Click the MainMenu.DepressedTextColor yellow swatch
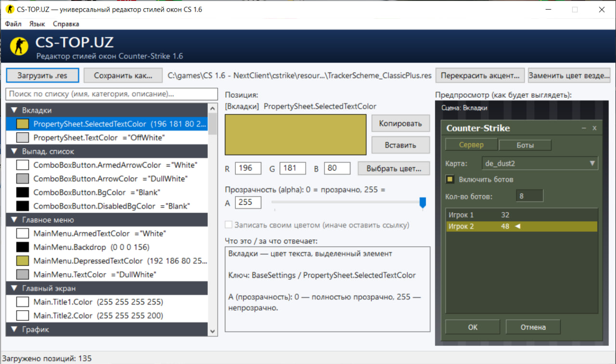Screen dimensions: 616x364 point(23,261)
